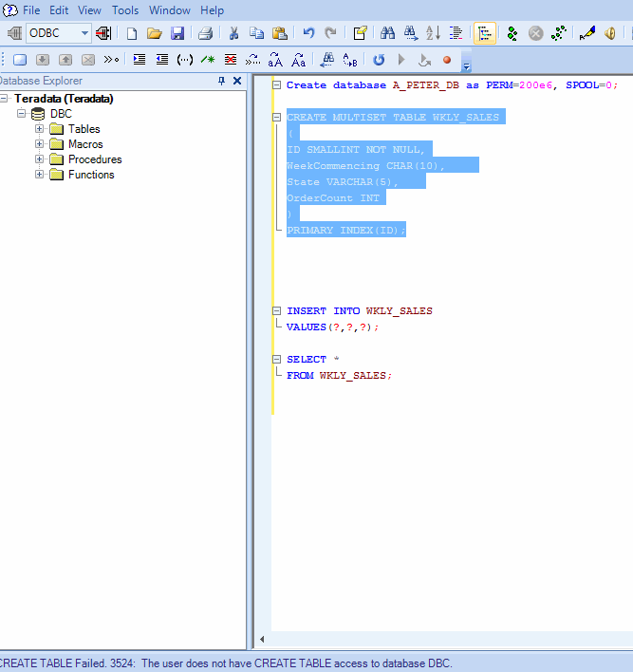The image size is (633, 672).
Task: Toggle the pin on Database Explorer panel
Action: pyautogui.click(x=222, y=82)
